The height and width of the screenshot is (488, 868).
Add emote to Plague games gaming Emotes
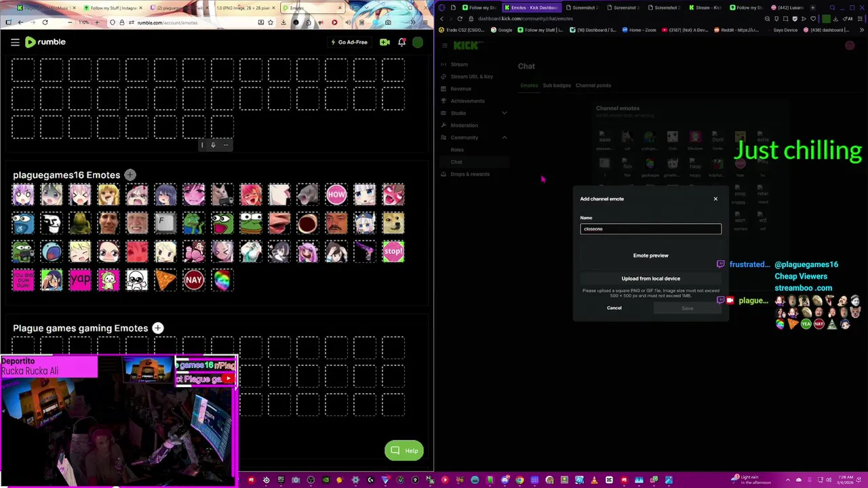[x=157, y=328]
